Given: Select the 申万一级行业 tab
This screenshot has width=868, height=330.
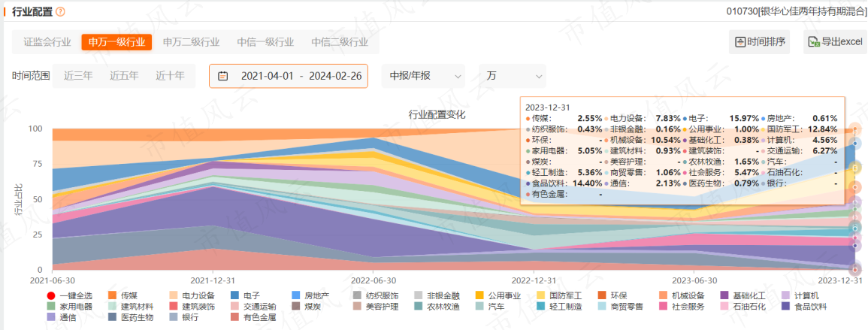Looking at the screenshot, I should click(x=116, y=42).
